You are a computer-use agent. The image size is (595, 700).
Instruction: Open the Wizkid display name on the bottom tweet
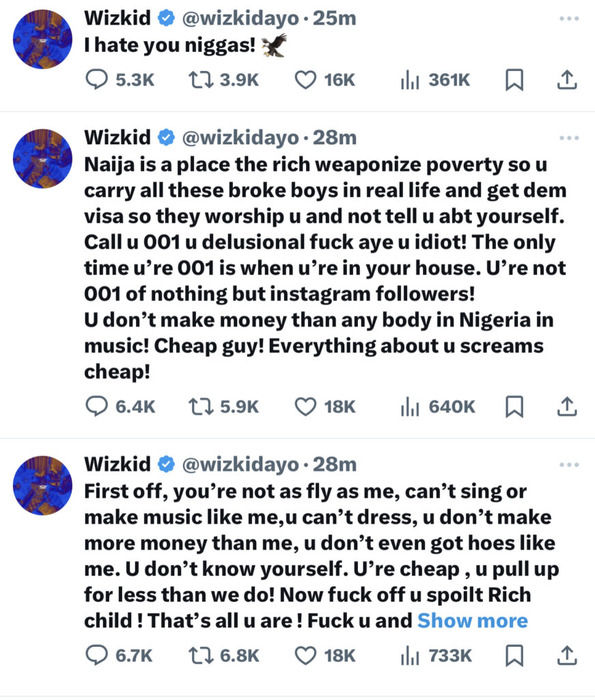117,465
